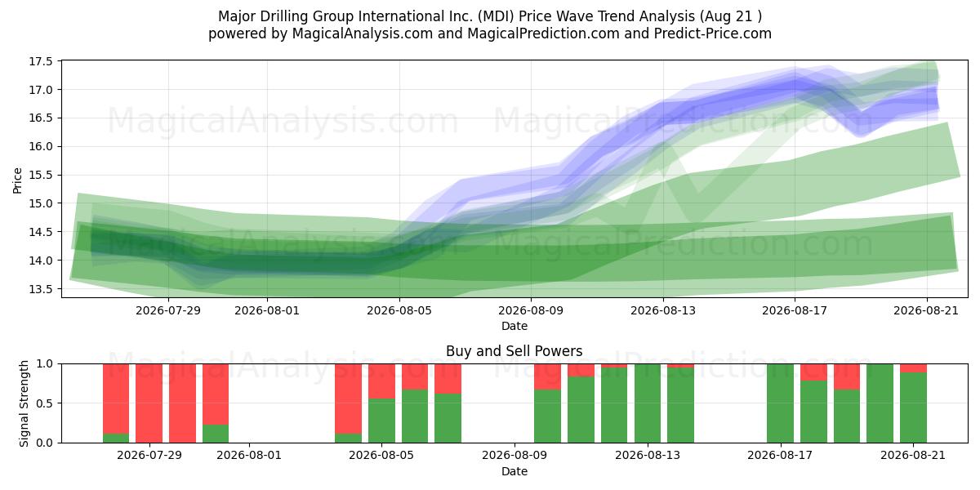Click 2026-08-01 tick on price chart axis

(x=267, y=310)
